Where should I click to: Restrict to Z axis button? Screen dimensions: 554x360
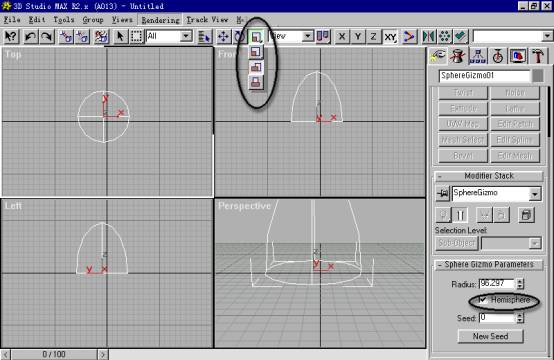pyautogui.click(x=373, y=36)
